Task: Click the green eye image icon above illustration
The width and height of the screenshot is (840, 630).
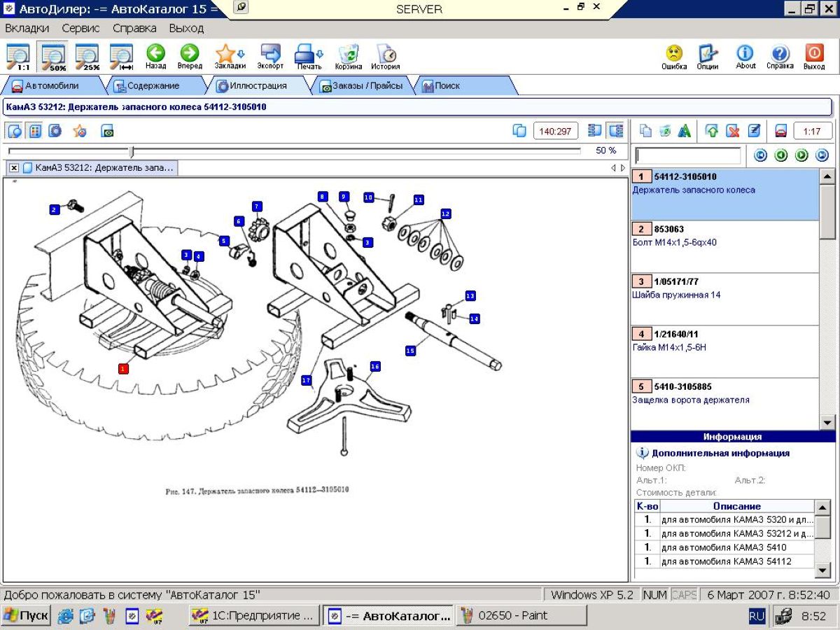Action: pos(107,131)
